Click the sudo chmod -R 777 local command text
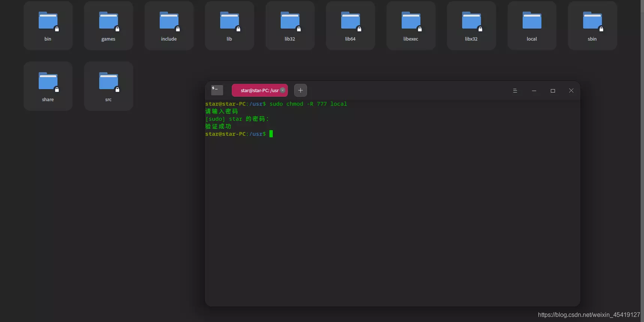Image resolution: width=644 pixels, height=322 pixels. 308,104
